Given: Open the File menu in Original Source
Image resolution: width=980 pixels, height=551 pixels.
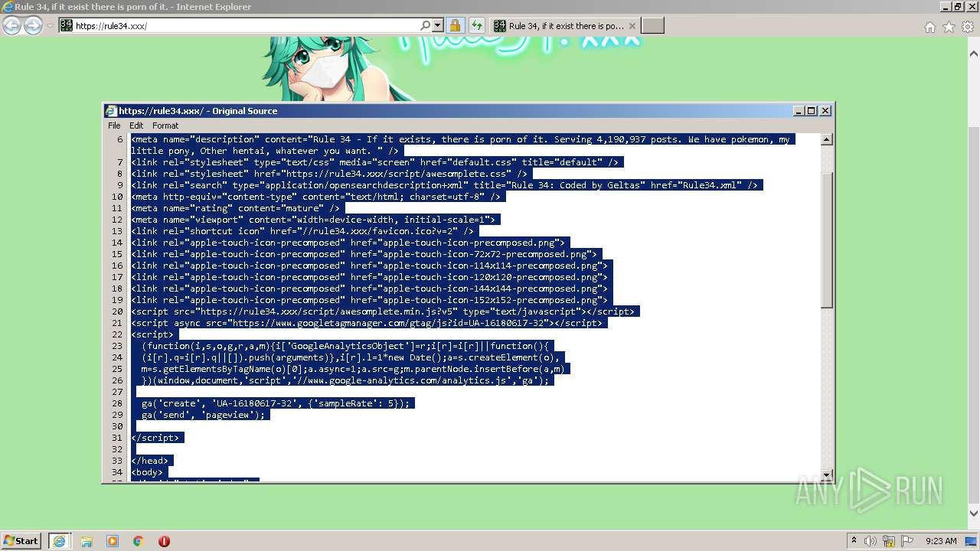Looking at the screenshot, I should click(114, 126).
